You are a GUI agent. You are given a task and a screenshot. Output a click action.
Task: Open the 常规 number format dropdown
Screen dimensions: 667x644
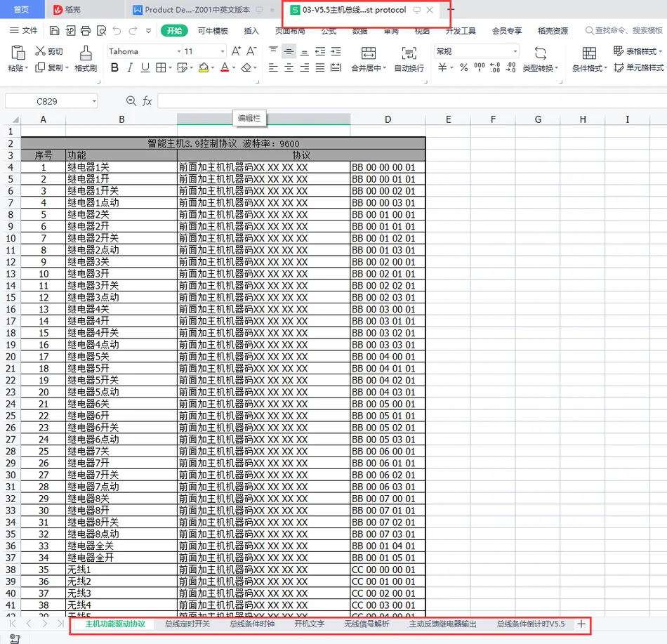[515, 51]
